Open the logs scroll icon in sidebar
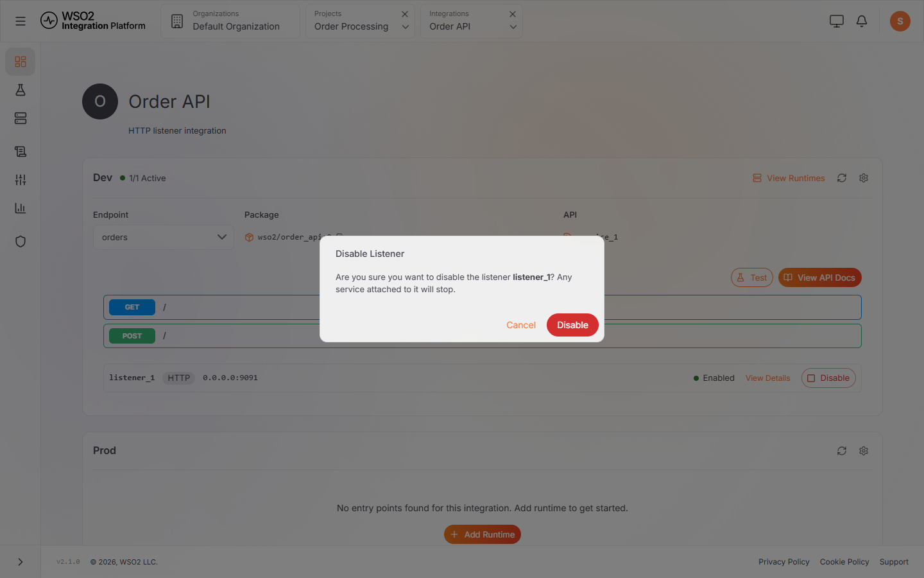 [21, 152]
